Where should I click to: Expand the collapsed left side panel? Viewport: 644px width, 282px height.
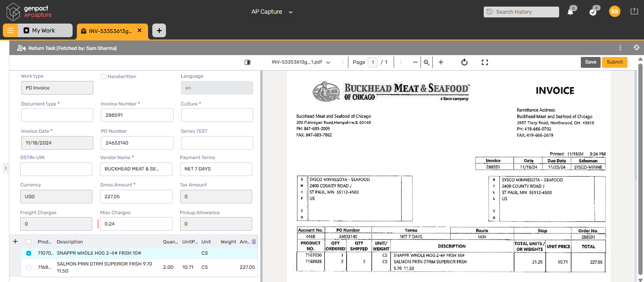pos(5,168)
